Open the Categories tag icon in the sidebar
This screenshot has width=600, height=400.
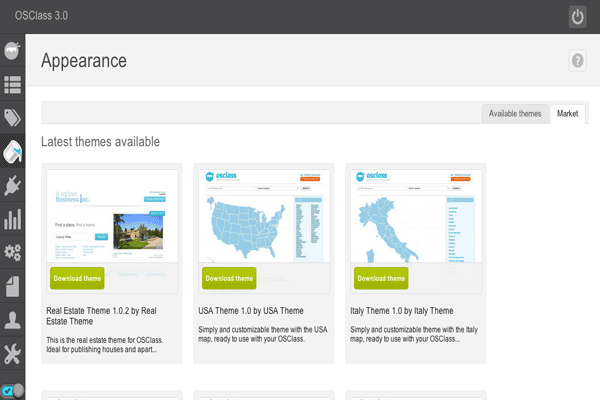coord(12,119)
